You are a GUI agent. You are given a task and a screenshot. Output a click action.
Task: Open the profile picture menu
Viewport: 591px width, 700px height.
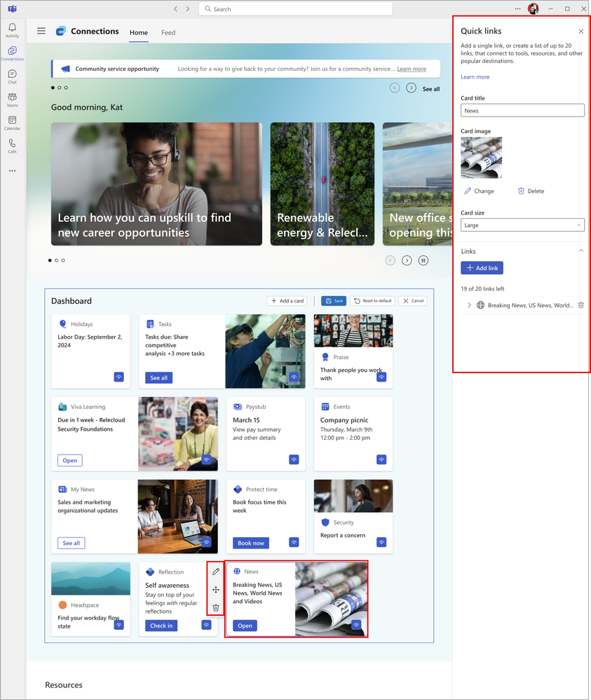coord(533,8)
